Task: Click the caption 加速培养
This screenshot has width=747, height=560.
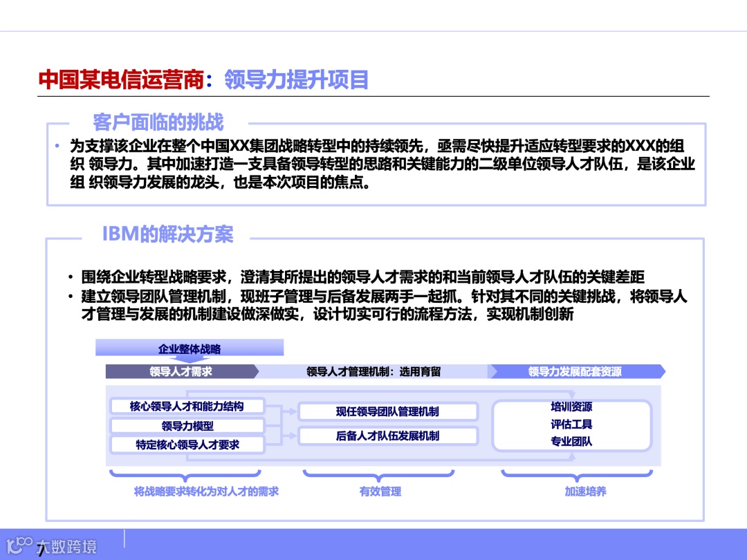Action: click(x=586, y=492)
